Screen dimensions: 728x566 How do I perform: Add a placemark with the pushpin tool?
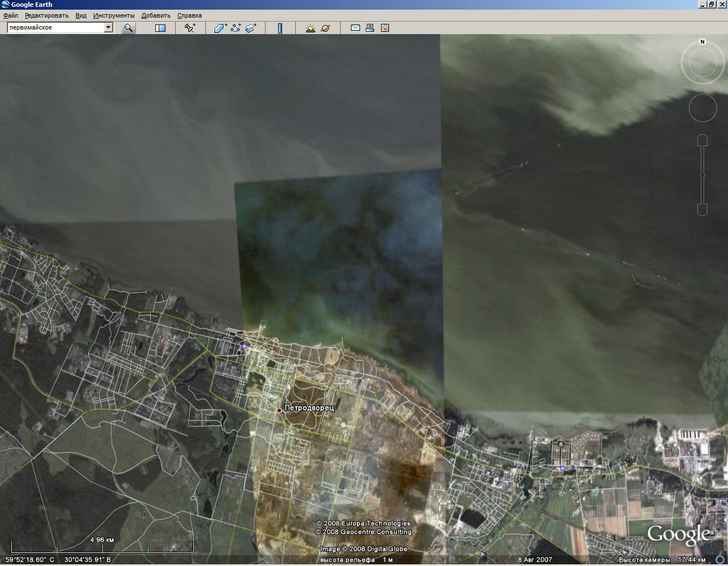190,28
